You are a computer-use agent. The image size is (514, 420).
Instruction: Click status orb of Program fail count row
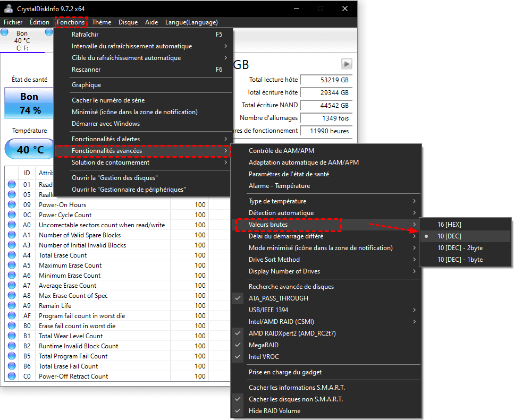pos(12,315)
